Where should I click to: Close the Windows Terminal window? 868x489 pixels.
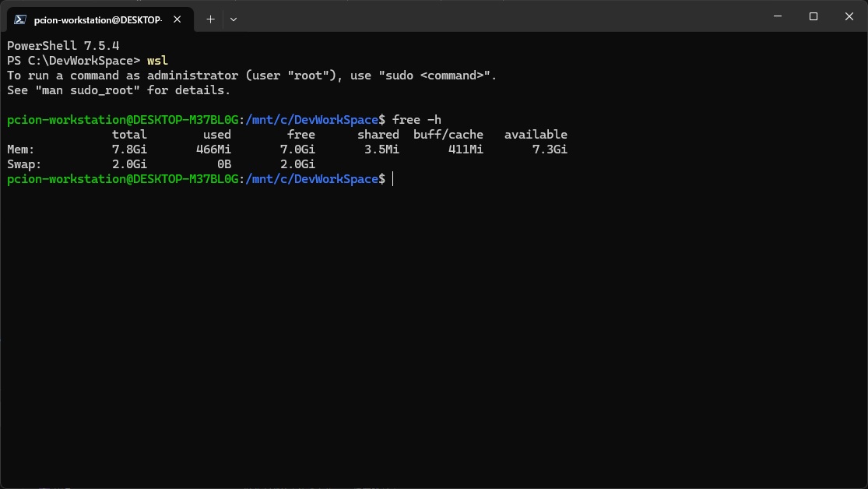click(x=849, y=16)
